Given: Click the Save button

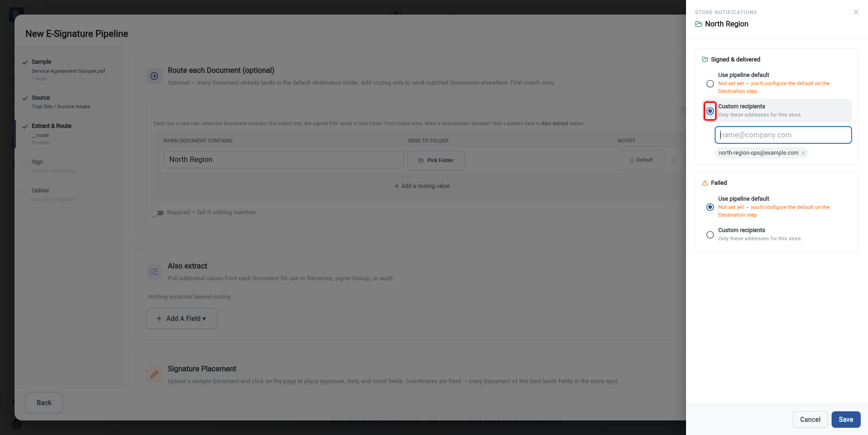Looking at the screenshot, I should point(846,420).
